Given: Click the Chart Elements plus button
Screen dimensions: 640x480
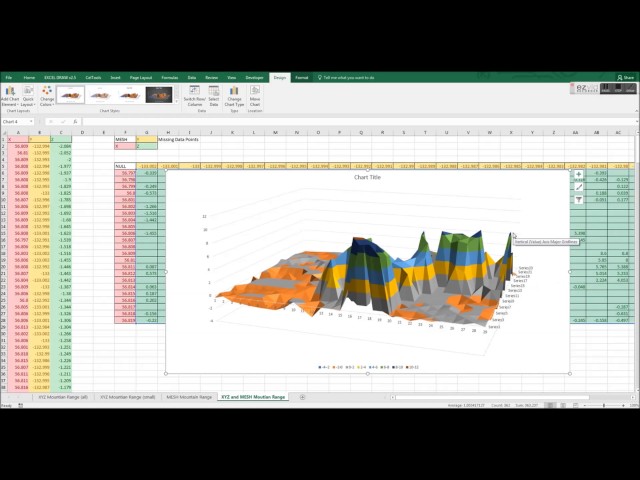Looking at the screenshot, I should pos(578,174).
